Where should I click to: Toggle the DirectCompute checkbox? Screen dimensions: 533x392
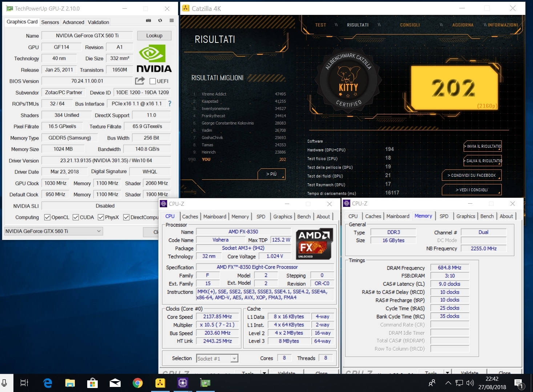pyautogui.click(x=126, y=217)
